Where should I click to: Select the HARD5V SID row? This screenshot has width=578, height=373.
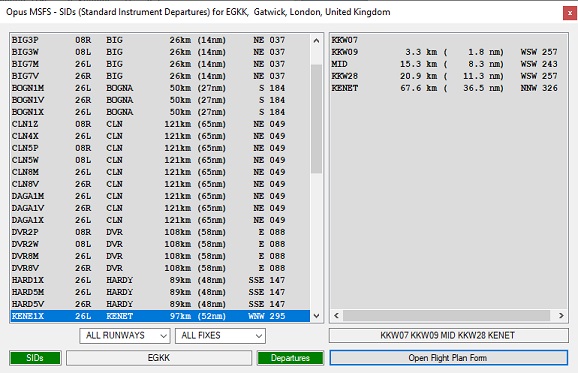160,304
